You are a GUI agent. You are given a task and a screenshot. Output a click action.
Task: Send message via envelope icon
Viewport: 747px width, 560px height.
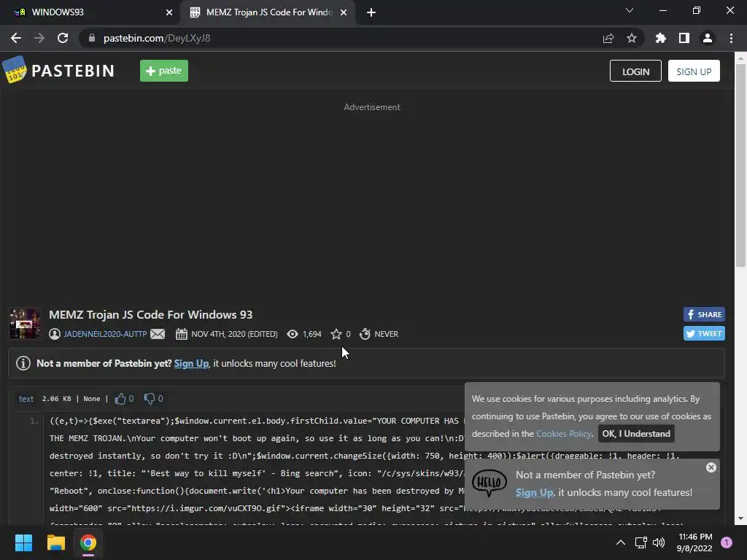pyautogui.click(x=158, y=334)
